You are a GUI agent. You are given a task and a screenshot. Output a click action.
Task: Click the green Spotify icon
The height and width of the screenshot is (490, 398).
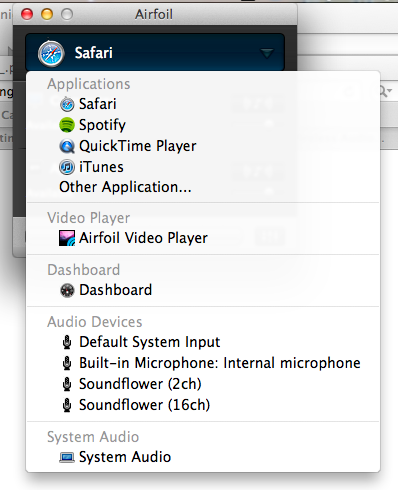(x=67, y=125)
